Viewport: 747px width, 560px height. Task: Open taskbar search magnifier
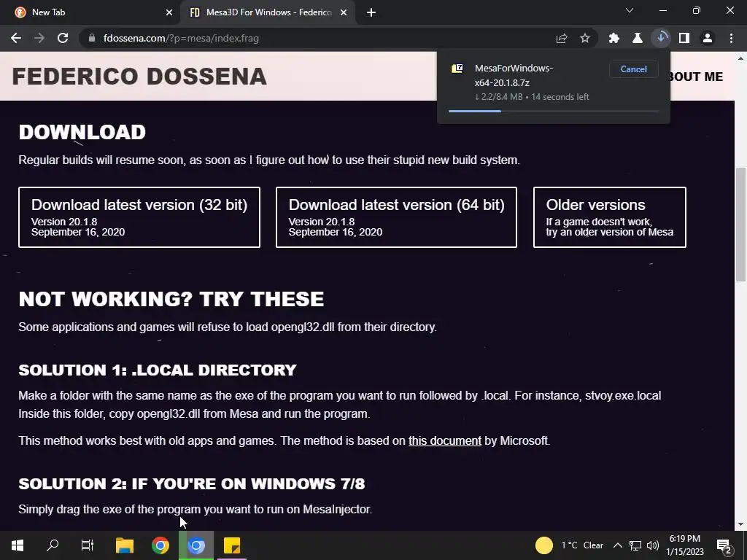click(x=53, y=545)
